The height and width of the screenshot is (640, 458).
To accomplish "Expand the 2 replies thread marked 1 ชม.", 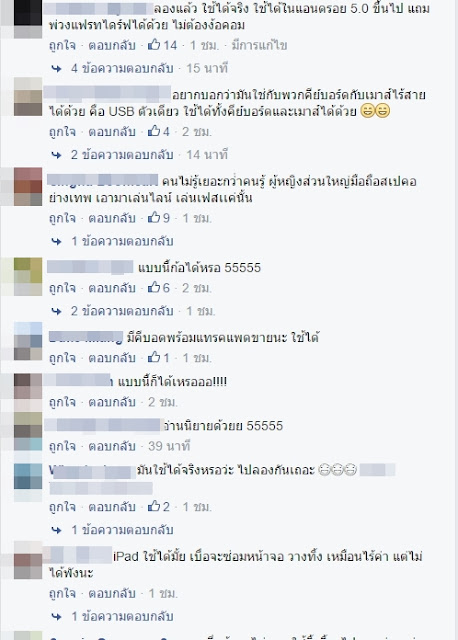I will click(122, 311).
